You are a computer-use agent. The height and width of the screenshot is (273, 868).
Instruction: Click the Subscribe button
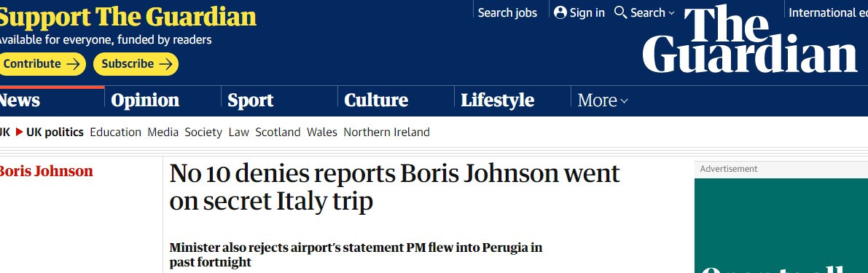click(136, 64)
